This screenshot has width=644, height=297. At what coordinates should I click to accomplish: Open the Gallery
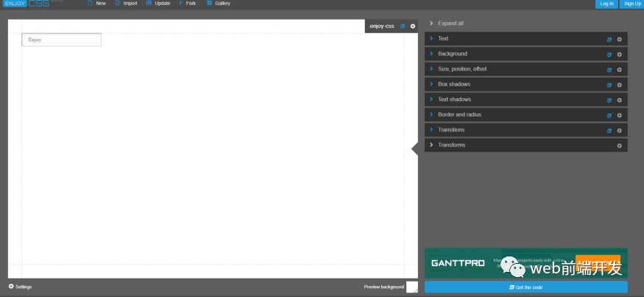(219, 3)
